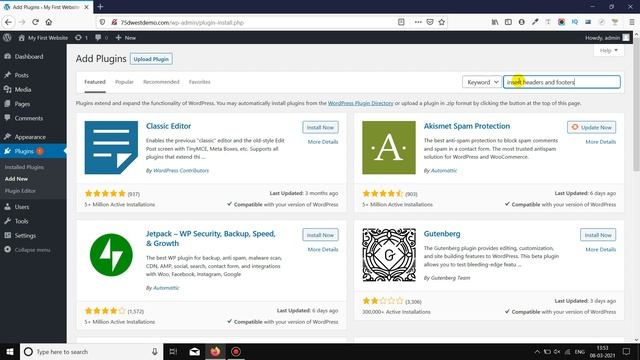Open My First Website home link
The image size is (640, 360).
point(43,38)
